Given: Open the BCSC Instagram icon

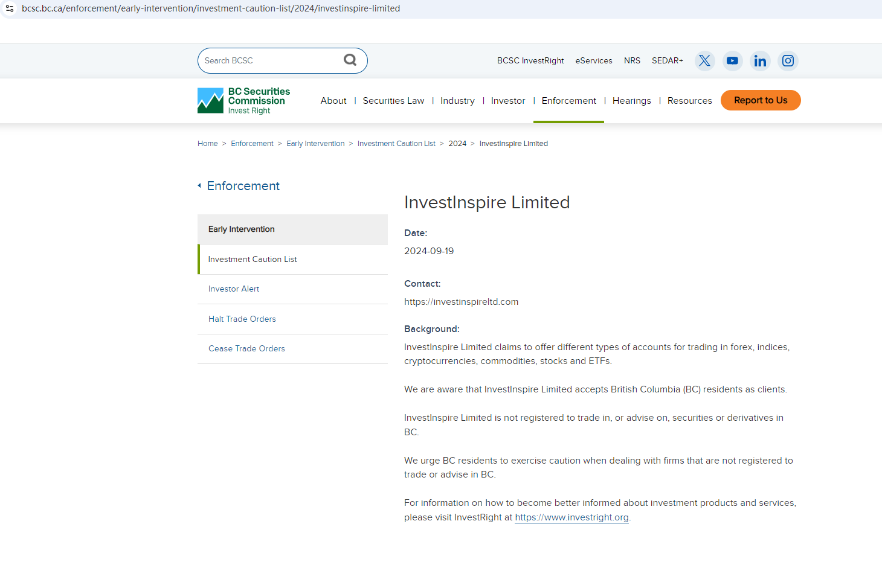Looking at the screenshot, I should 788,61.
